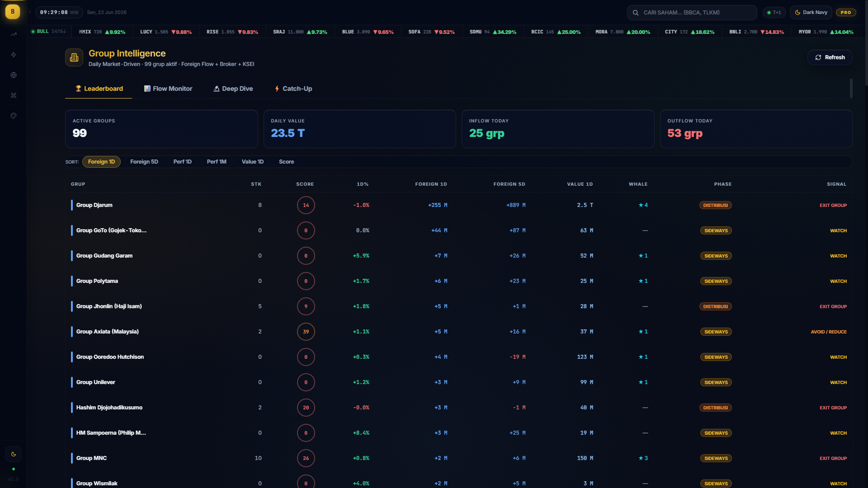Screen dimensions: 868x488
Task: Open the command symbol sidebar icon
Action: pos(14,95)
